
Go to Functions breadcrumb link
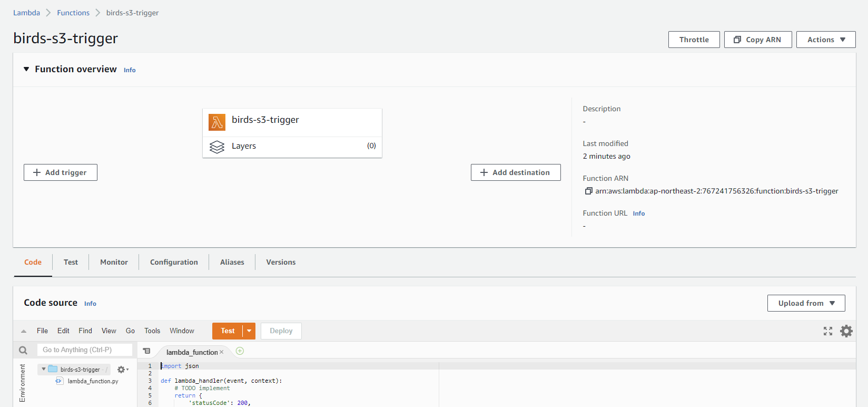[73, 13]
